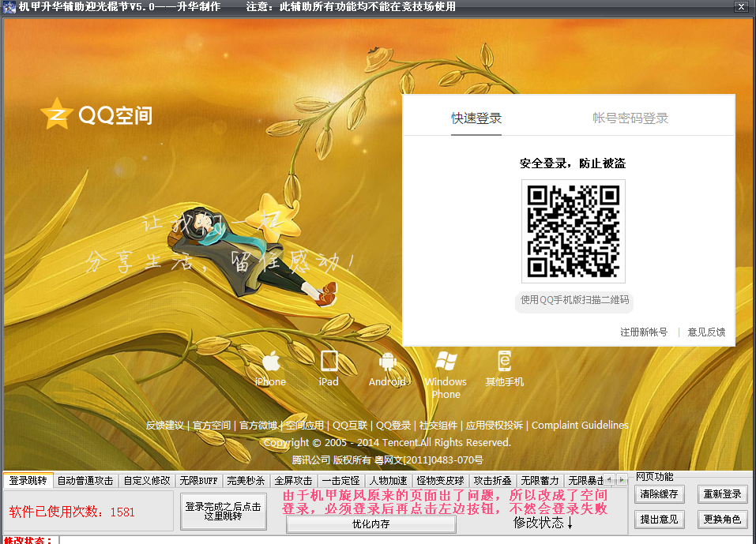Show more tabs with right arrow
756x544 pixels.
tap(622, 479)
